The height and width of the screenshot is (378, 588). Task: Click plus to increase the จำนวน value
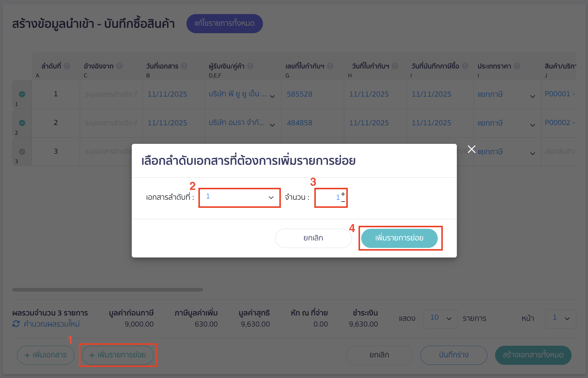[343, 193]
